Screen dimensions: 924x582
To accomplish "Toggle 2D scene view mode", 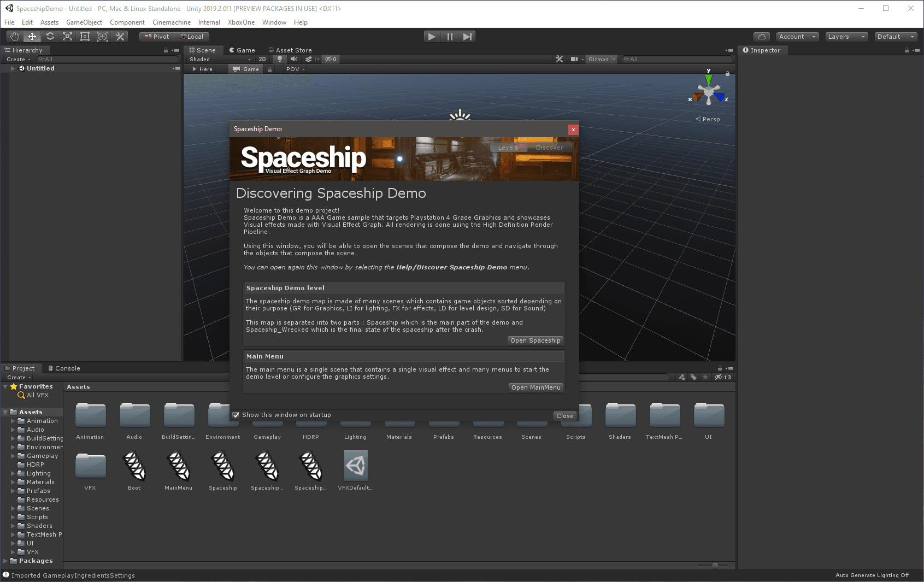I will (262, 59).
